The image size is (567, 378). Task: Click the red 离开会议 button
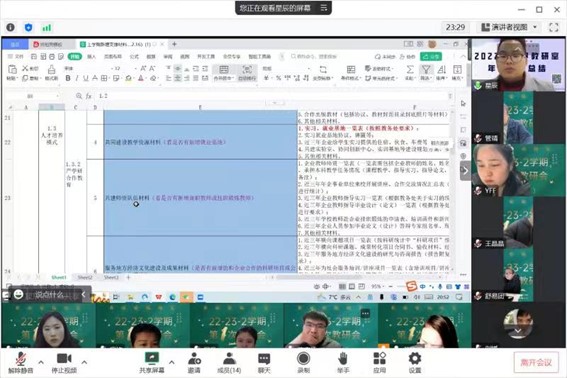click(x=536, y=362)
